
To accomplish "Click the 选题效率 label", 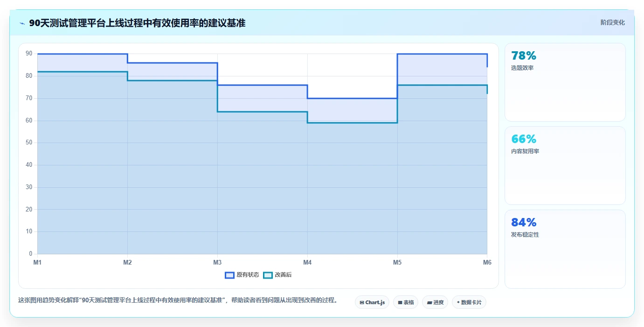I will pos(522,68).
